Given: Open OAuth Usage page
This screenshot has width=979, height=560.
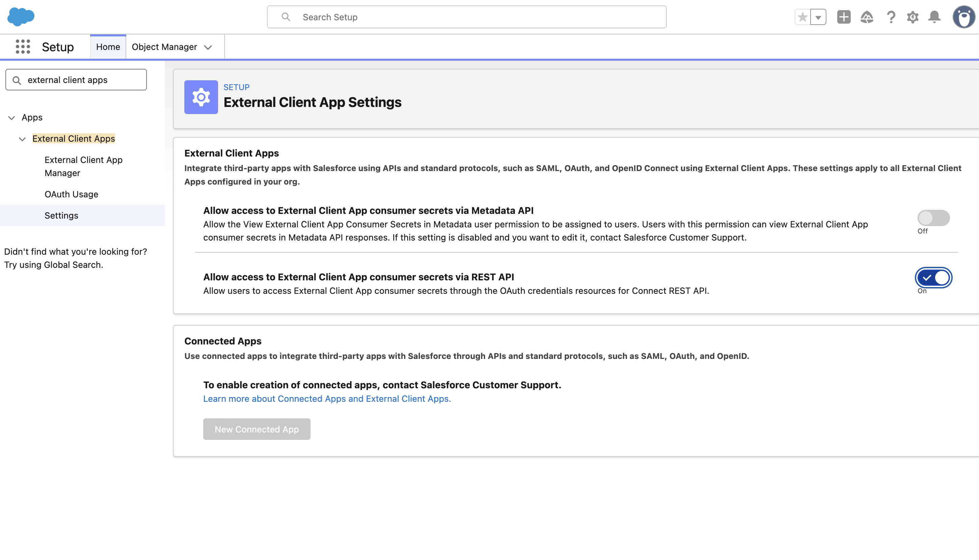Looking at the screenshot, I should [x=71, y=194].
